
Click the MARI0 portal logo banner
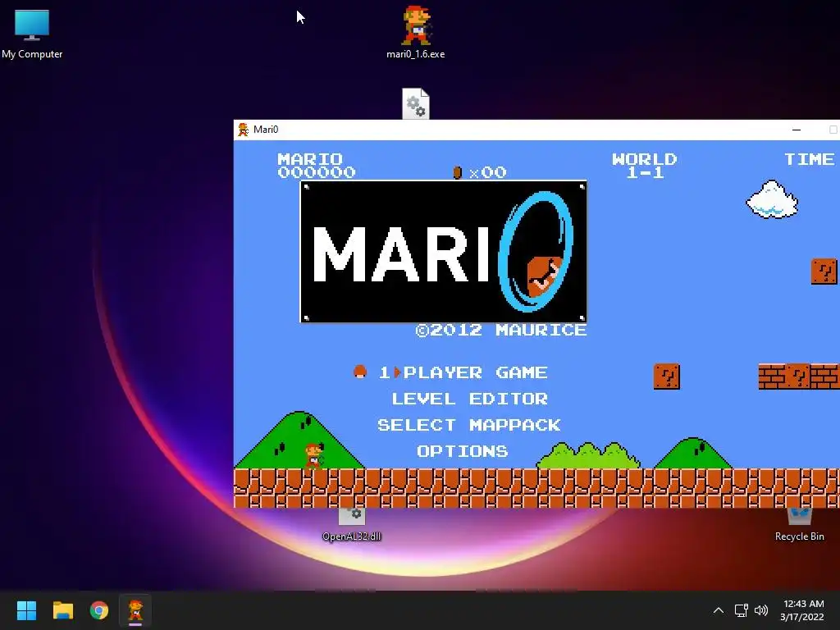(444, 252)
